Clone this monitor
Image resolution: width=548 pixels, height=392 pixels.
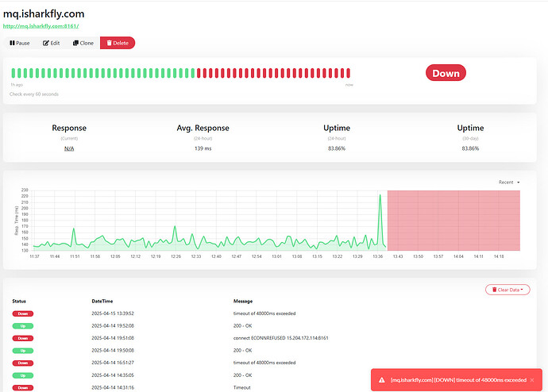click(x=83, y=43)
